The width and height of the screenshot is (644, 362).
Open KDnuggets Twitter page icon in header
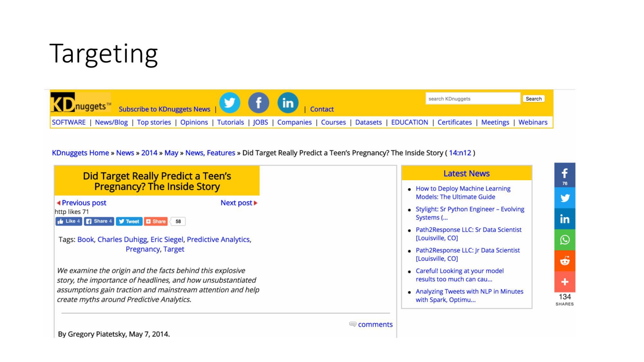[229, 103]
